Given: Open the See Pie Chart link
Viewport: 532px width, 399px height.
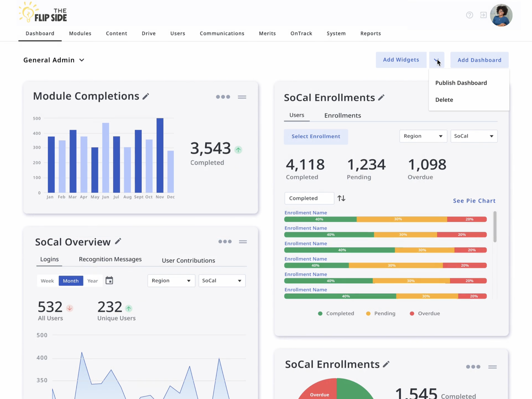Looking at the screenshot, I should pyautogui.click(x=474, y=201).
